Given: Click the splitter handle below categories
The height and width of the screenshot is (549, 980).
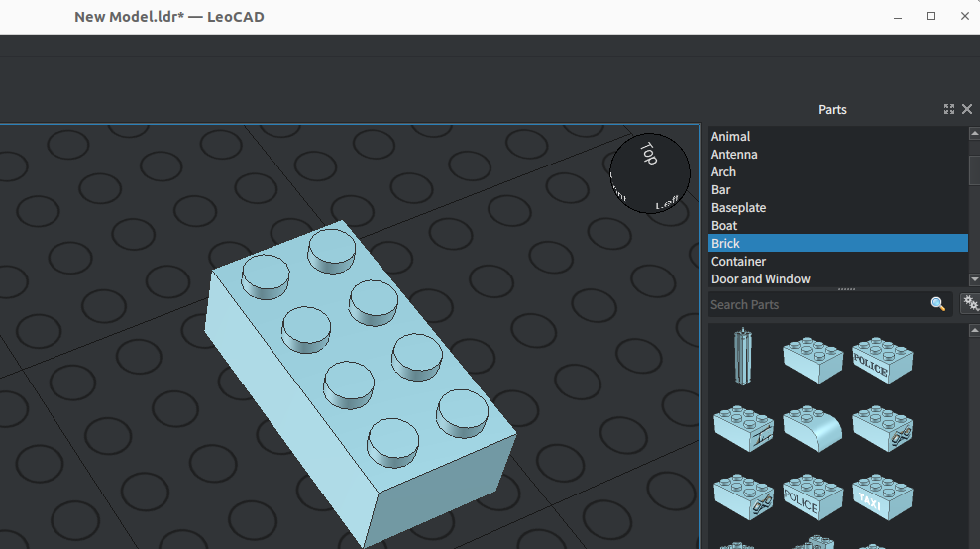Looking at the screenshot, I should 846,289.
